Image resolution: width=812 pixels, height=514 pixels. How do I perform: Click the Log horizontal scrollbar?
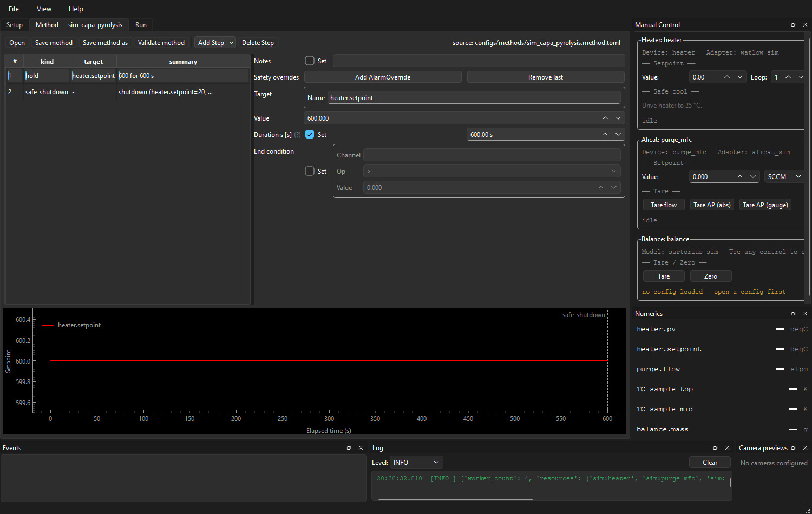point(455,499)
